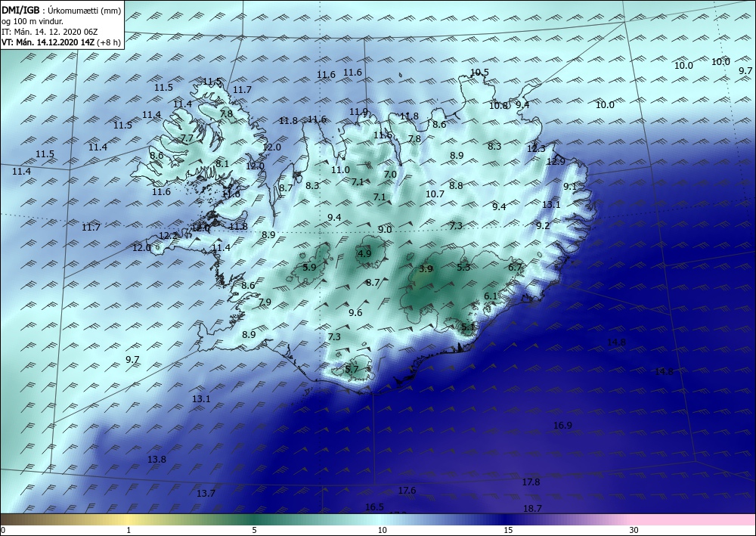Screen dimensions: 756x536
Task: Click the 12.9 value on the map
Action: point(556,162)
